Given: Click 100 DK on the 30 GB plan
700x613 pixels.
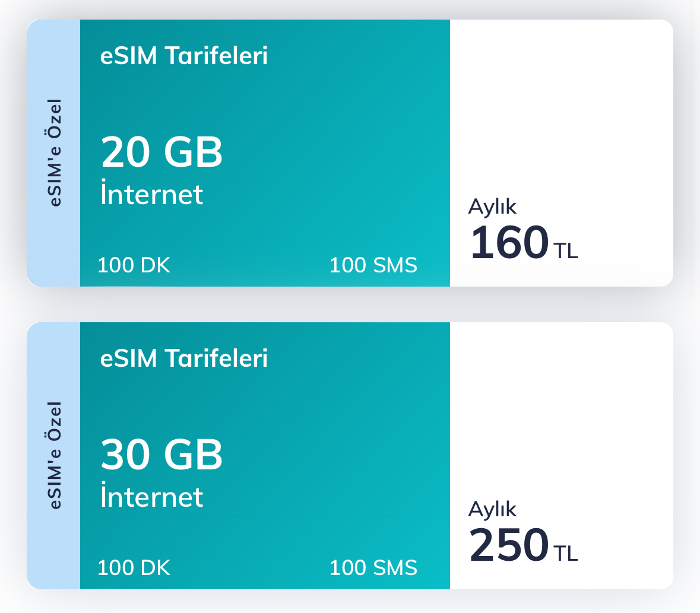Looking at the screenshot, I should [x=134, y=567].
